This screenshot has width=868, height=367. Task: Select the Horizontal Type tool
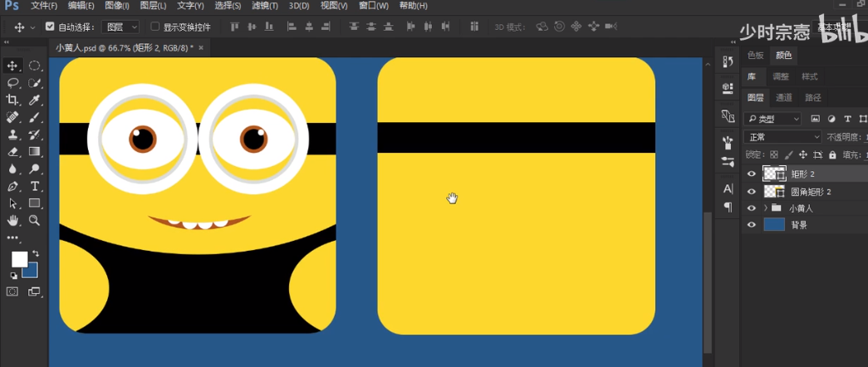point(34,186)
